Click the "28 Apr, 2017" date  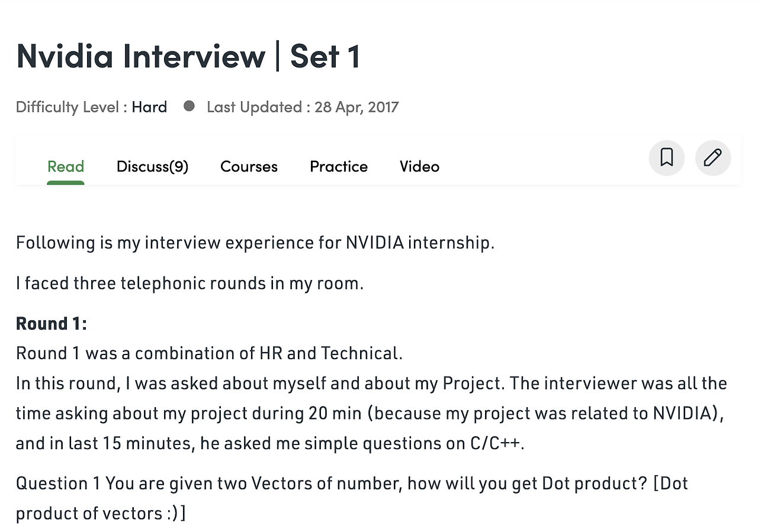point(356,107)
